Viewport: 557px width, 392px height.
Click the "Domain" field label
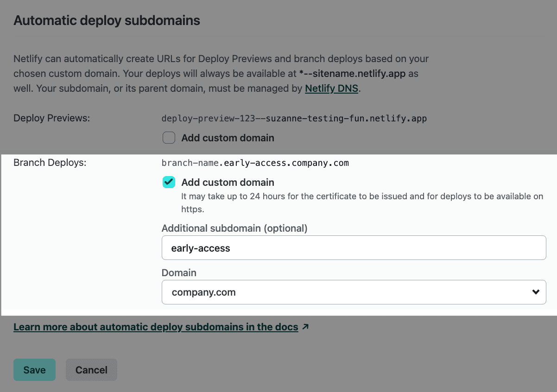(x=179, y=272)
